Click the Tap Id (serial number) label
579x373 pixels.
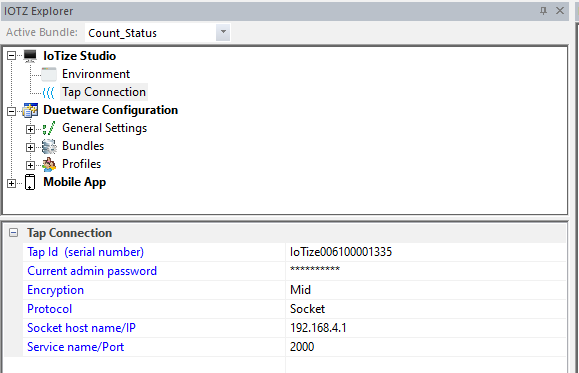pos(85,252)
